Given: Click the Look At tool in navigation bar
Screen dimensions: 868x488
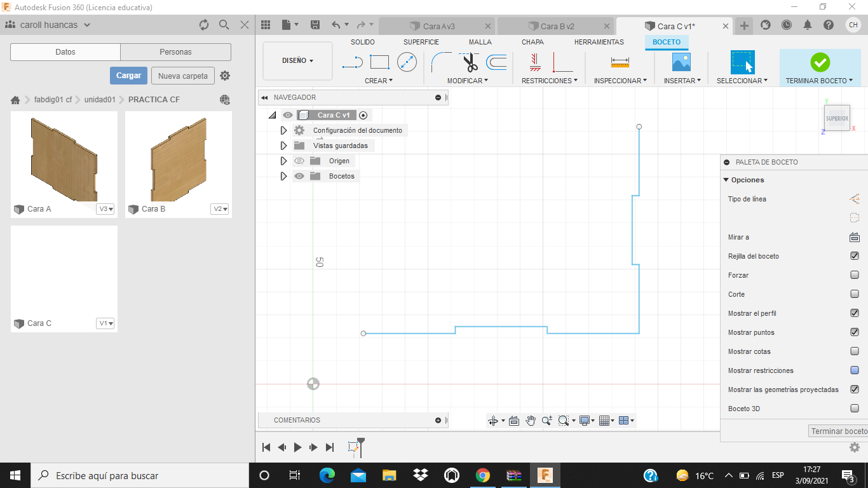Looking at the screenshot, I should click(514, 421).
